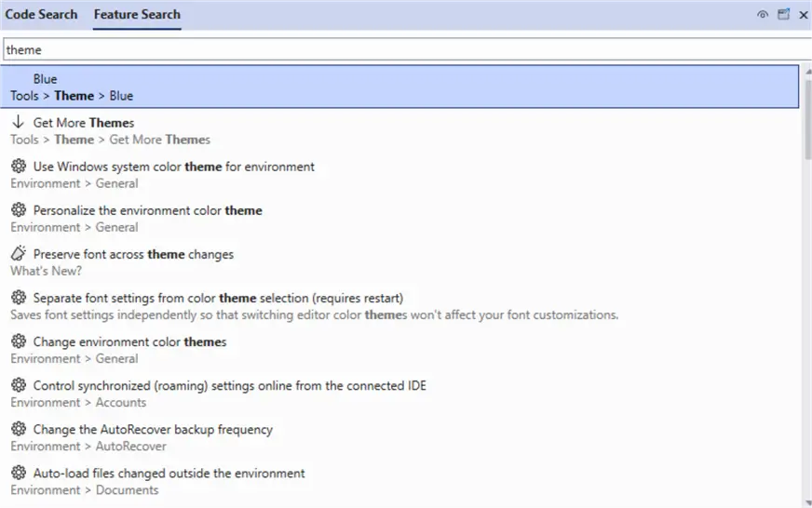
Task: Open search in a separate tool window
Action: pos(783,15)
